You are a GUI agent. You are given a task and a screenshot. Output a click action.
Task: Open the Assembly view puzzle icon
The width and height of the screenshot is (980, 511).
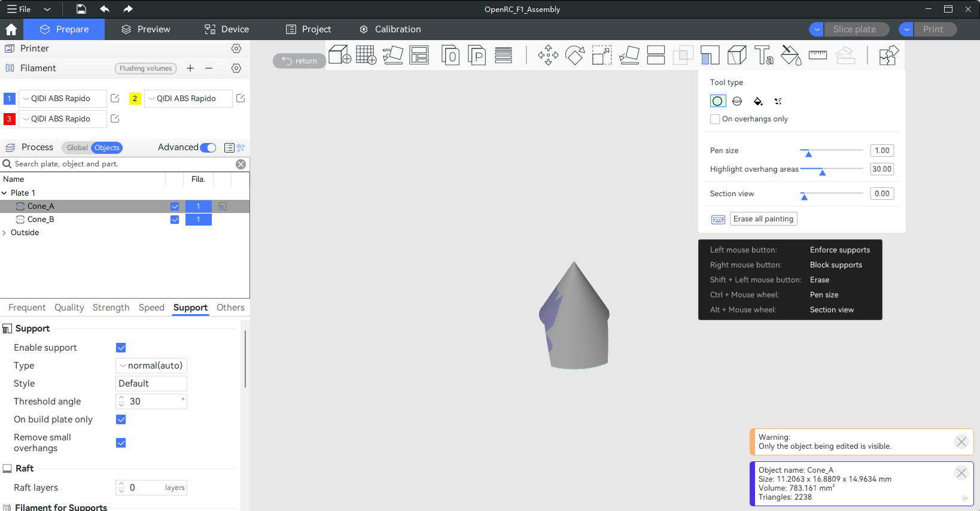coord(888,55)
